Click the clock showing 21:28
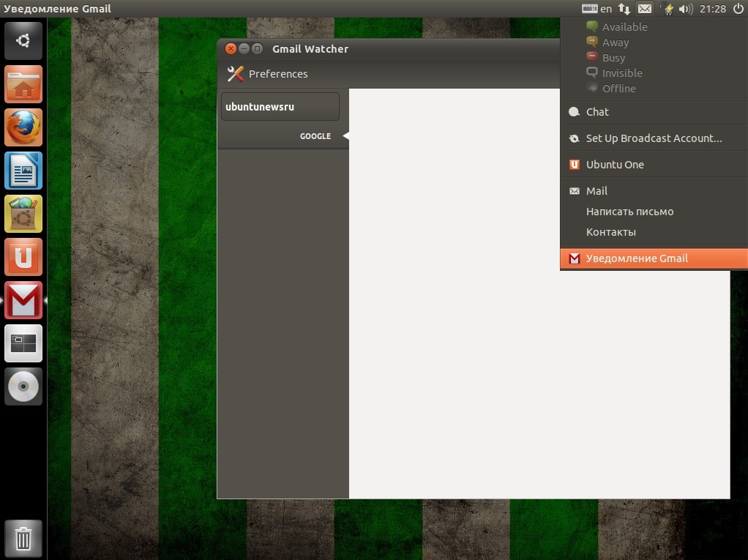 713,9
